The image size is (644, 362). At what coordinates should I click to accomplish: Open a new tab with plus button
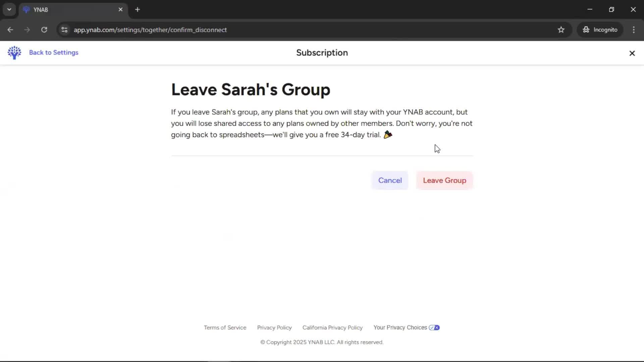click(138, 10)
